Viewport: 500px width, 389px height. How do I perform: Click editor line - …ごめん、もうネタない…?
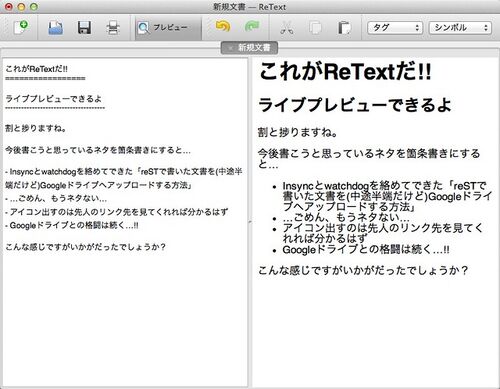click(x=56, y=199)
